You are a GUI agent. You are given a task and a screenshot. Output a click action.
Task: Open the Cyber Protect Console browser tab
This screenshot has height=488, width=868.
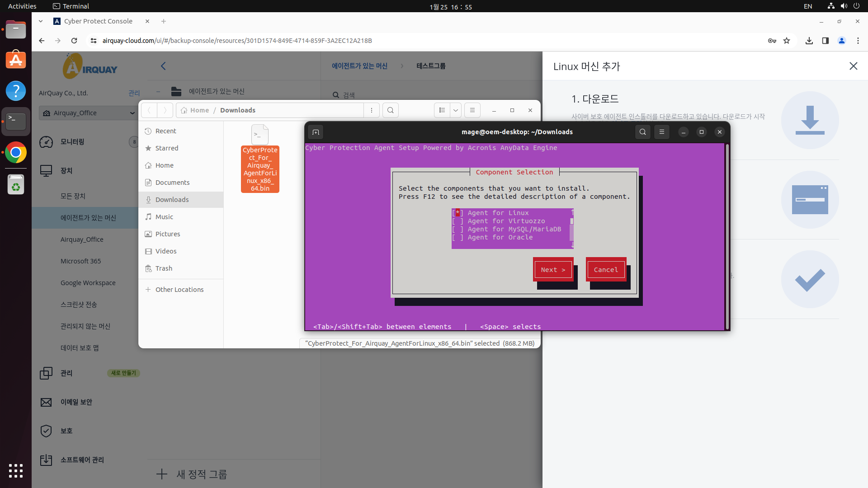98,21
